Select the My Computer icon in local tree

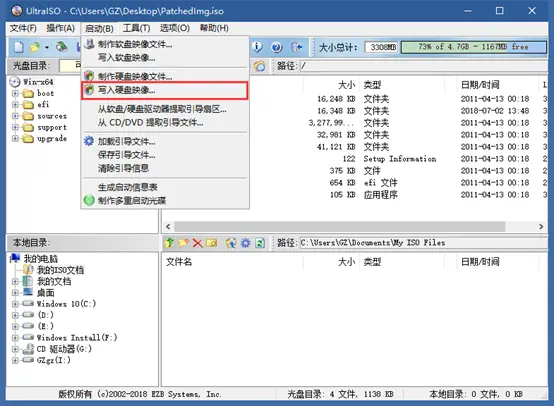pyautogui.click(x=15, y=258)
